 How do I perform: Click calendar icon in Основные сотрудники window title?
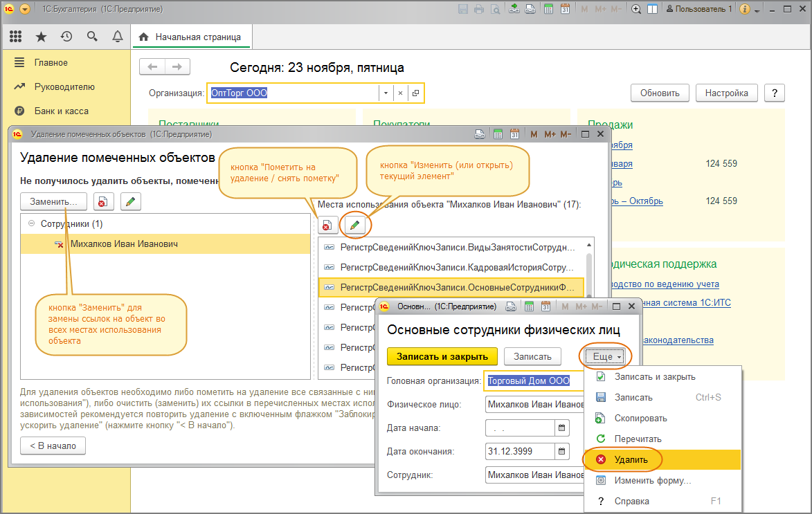click(x=545, y=306)
